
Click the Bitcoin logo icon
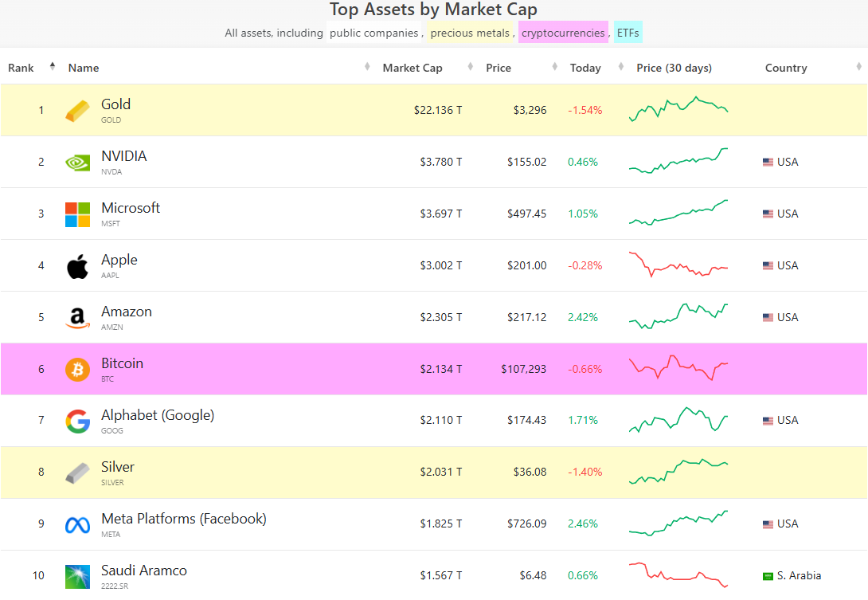click(77, 370)
